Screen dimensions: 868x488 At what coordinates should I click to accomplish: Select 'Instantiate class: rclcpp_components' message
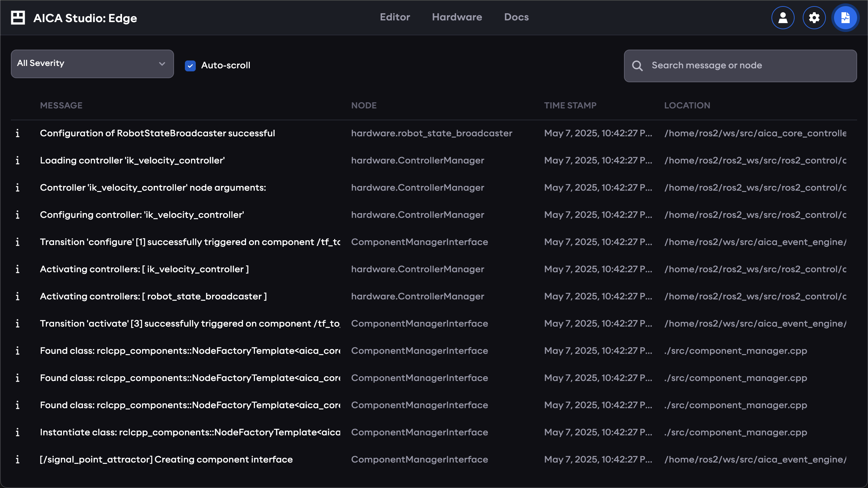coord(190,432)
